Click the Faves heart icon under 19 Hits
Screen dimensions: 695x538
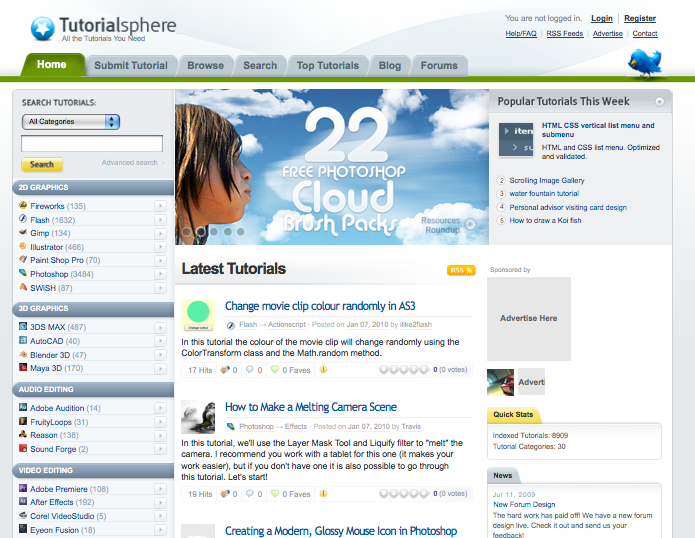(275, 493)
